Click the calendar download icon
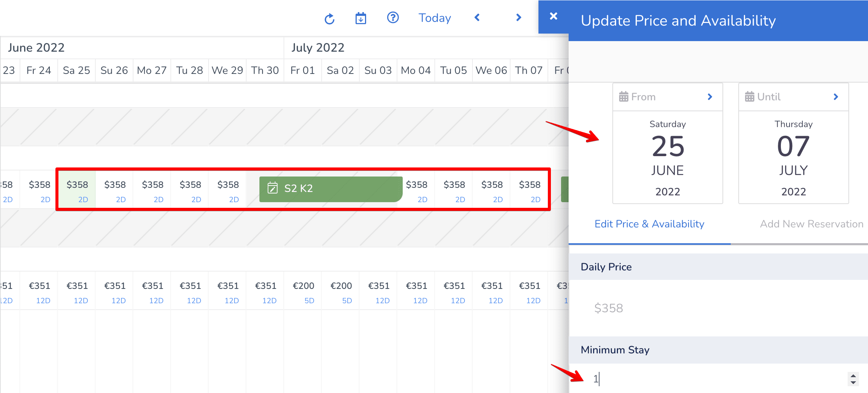 tap(361, 18)
